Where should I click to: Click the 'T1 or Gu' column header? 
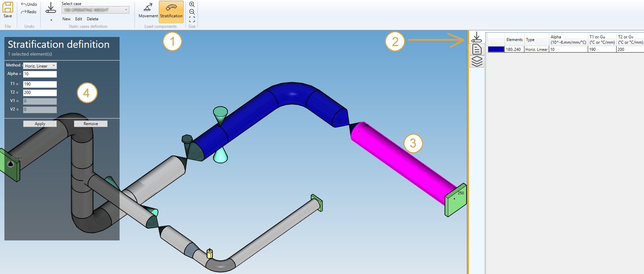tap(602, 40)
